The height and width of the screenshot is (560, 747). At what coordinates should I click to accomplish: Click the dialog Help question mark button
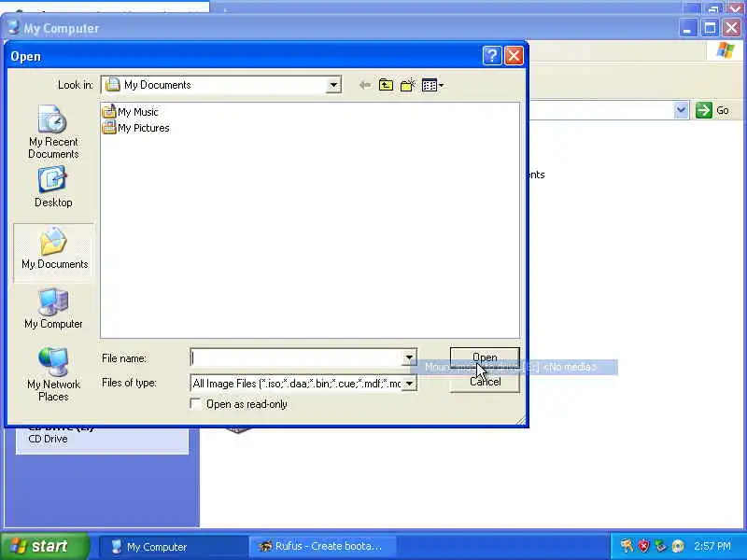coord(492,56)
